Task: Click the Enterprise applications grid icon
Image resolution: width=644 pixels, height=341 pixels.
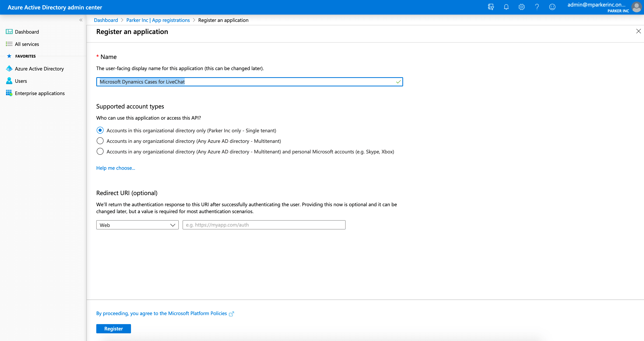Action: (x=9, y=93)
